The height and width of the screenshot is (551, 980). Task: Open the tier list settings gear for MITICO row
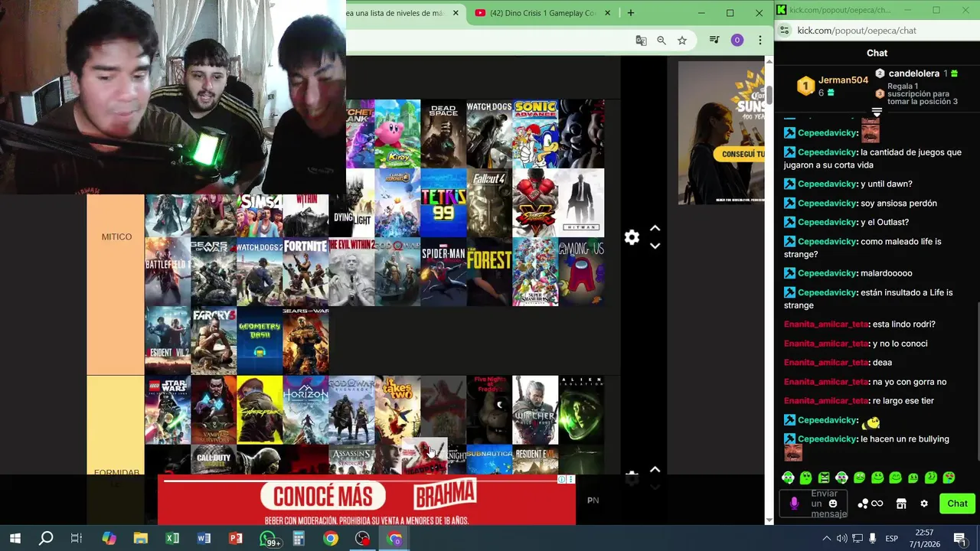coord(632,238)
